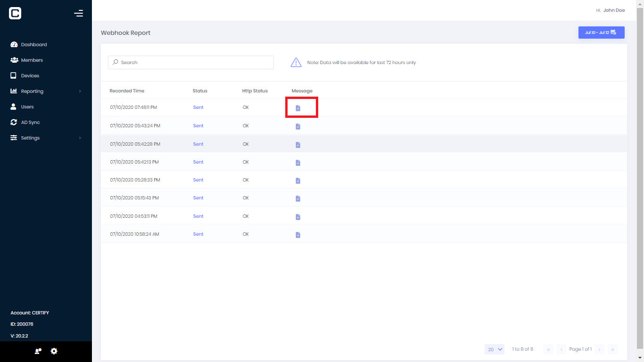The height and width of the screenshot is (362, 644).
Task: Select the 07/10/2020 05:28:33 PM timestamp
Action: [x=135, y=180]
